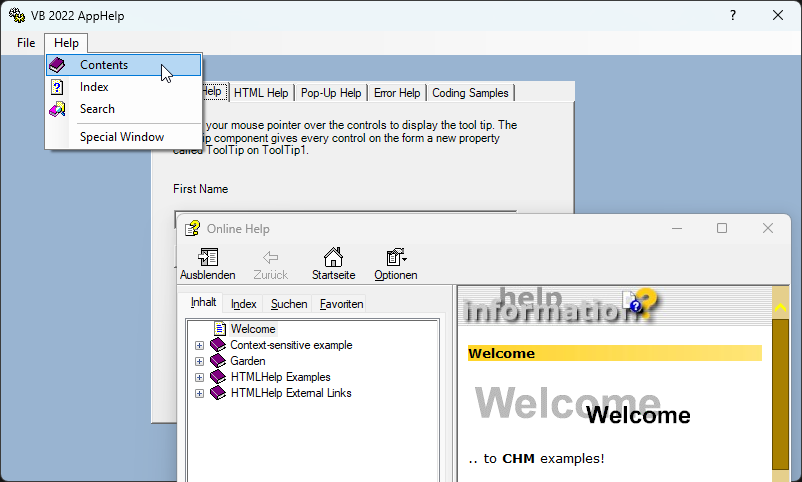The height and width of the screenshot is (482, 802).
Task: Expand the Context-sensitive example node
Action: click(199, 346)
